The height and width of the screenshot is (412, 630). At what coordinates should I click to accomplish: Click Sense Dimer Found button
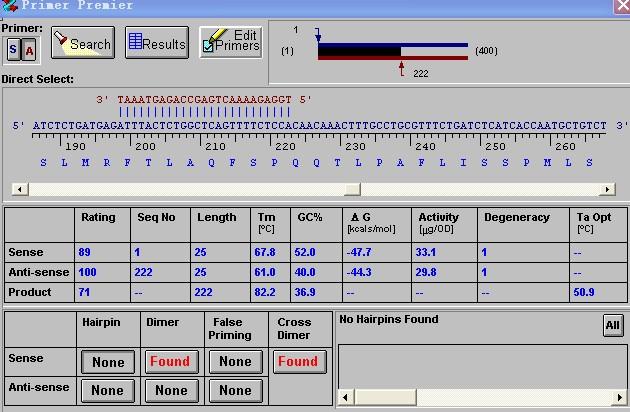click(x=172, y=362)
